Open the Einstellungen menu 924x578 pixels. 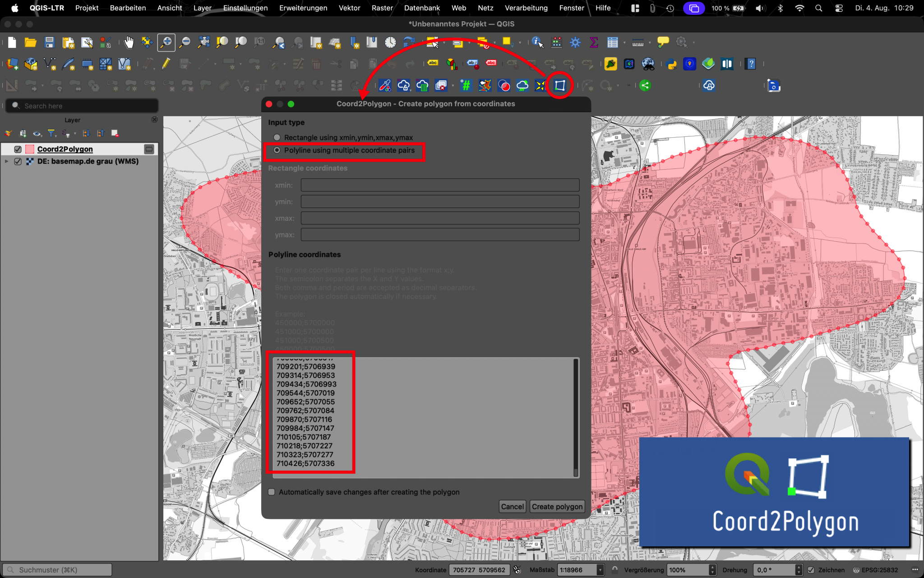(x=245, y=8)
